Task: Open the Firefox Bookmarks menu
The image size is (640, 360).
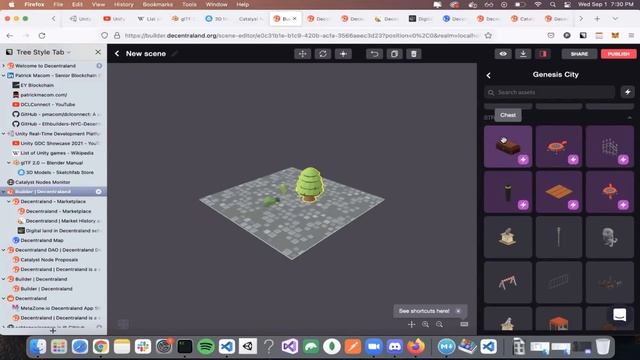Action: point(158,4)
